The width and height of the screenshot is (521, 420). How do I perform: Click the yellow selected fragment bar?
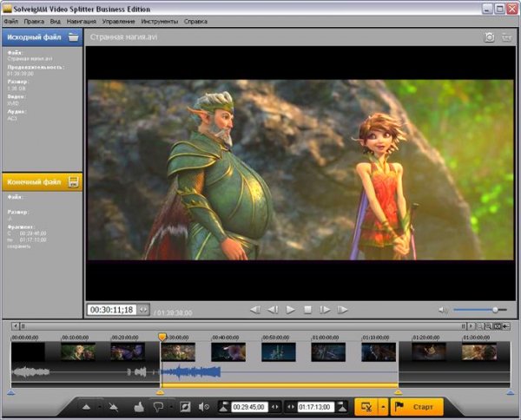pyautogui.click(x=279, y=385)
